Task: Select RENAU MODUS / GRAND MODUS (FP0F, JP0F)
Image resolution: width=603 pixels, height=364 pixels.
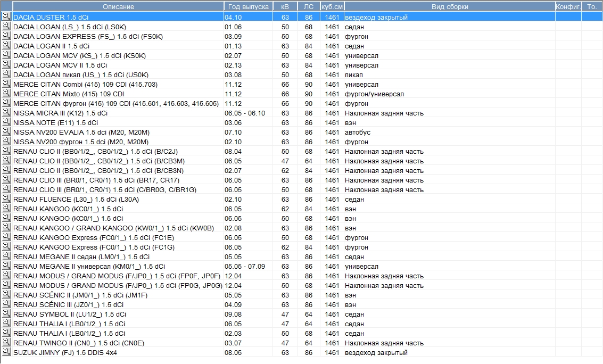Action: (x=117, y=276)
